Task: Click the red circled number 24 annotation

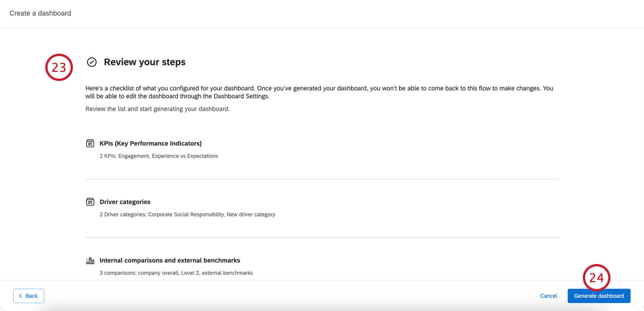Action: point(597,278)
